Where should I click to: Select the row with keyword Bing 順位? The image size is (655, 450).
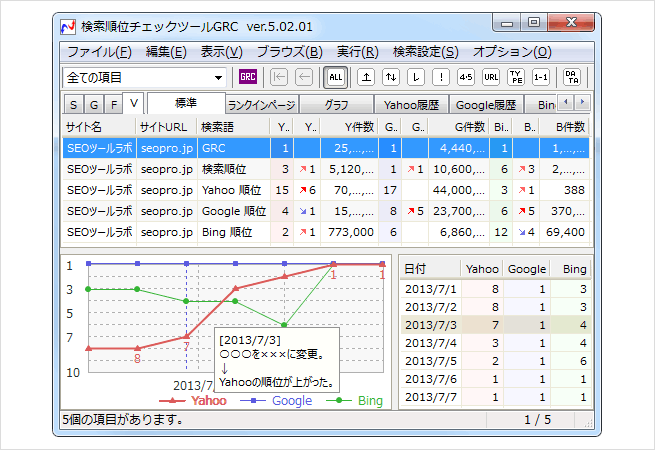tap(326, 232)
